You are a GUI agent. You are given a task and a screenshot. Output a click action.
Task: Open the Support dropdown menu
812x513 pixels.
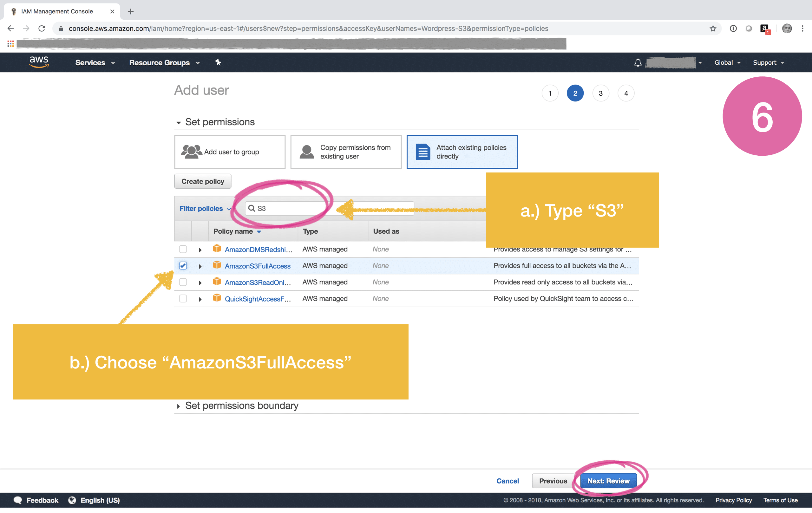(769, 63)
